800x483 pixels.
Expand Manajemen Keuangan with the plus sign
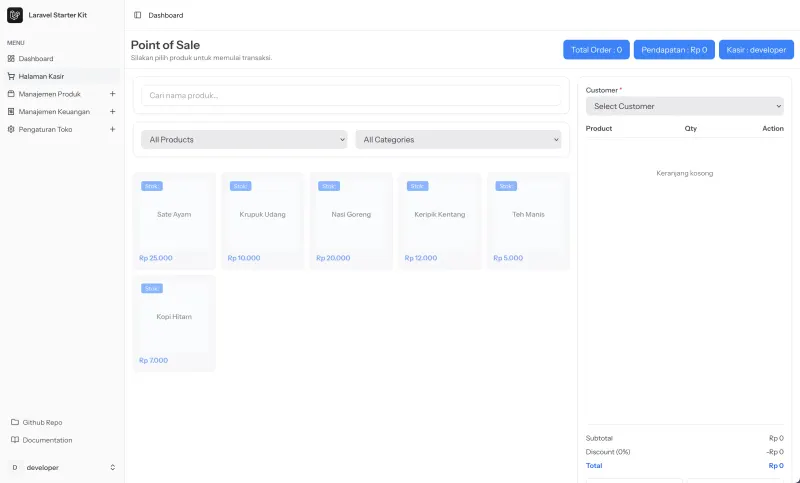pyautogui.click(x=113, y=112)
